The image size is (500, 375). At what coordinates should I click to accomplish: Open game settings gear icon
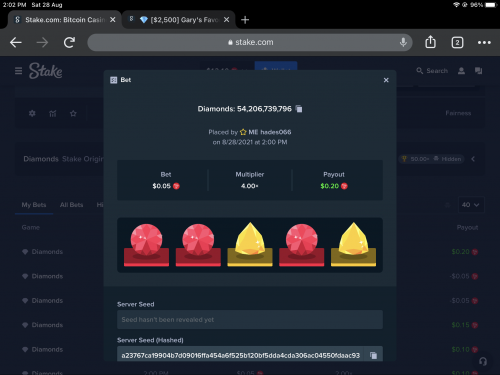[32, 113]
